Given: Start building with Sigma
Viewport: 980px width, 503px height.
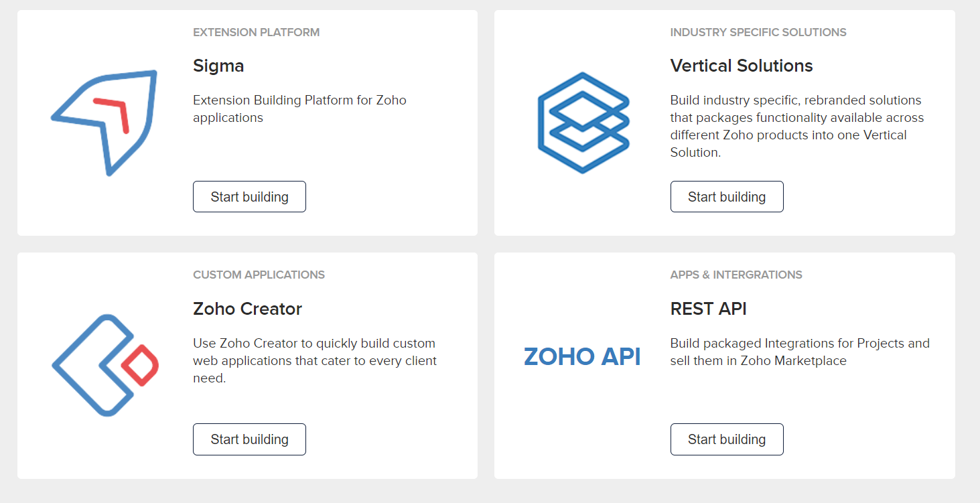Looking at the screenshot, I should (x=249, y=196).
